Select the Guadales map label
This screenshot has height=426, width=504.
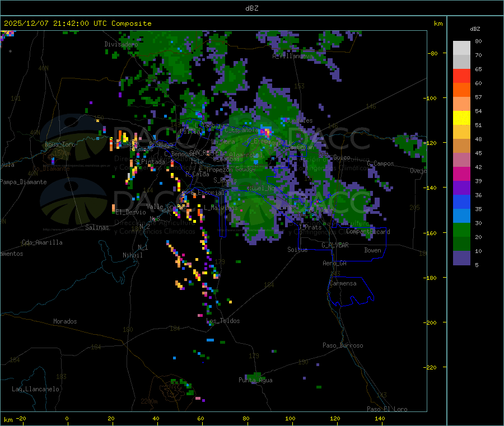(299, 121)
